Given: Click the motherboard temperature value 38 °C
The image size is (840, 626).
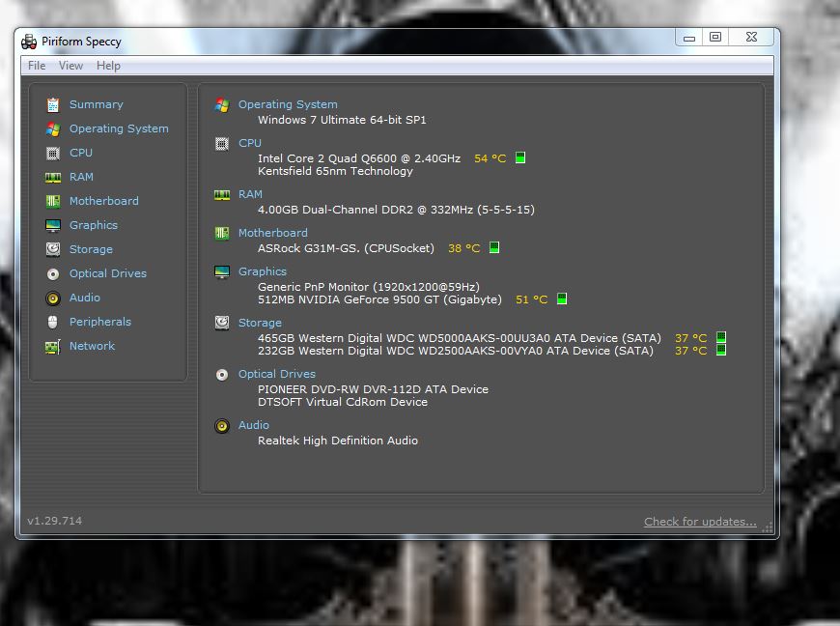Looking at the screenshot, I should (x=463, y=248).
